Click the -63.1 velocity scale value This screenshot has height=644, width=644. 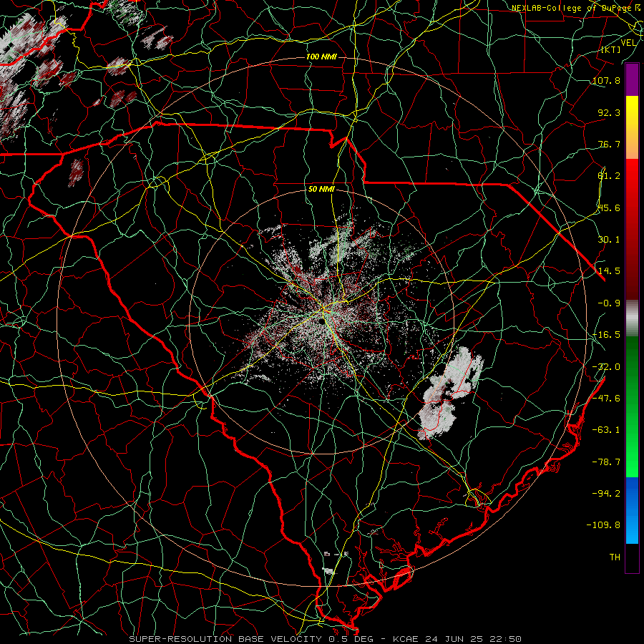606,430
